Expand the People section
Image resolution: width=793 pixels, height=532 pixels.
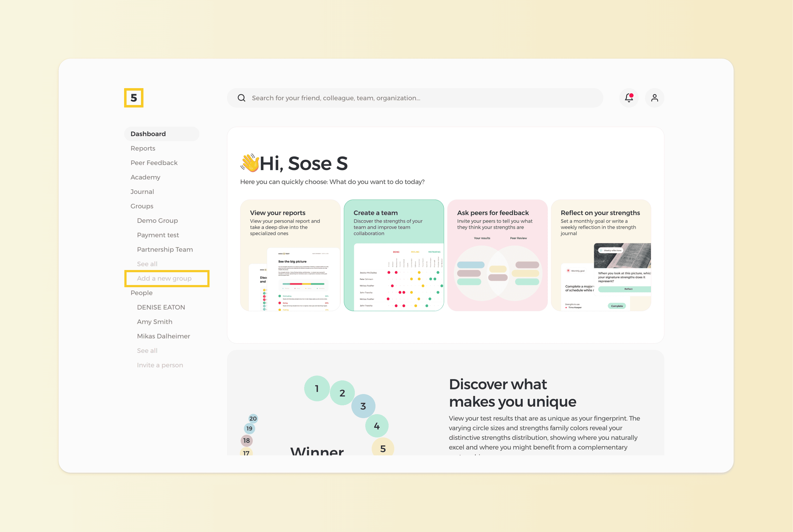pyautogui.click(x=141, y=293)
